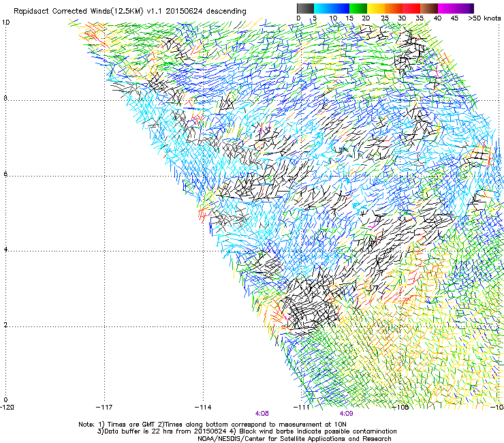Select the "Data buffer is 22 hrs" note
504x443 pixels.
pyautogui.click(x=162, y=431)
